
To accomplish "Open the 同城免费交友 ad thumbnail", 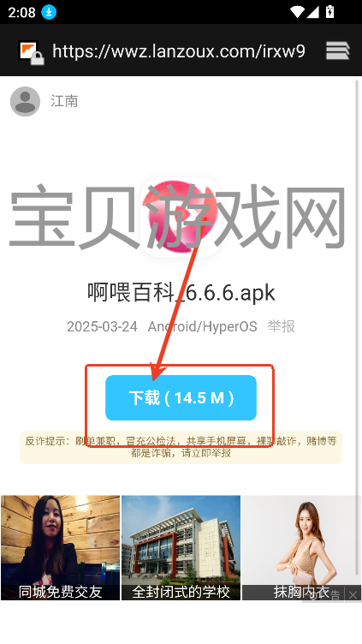I will coord(60,547).
